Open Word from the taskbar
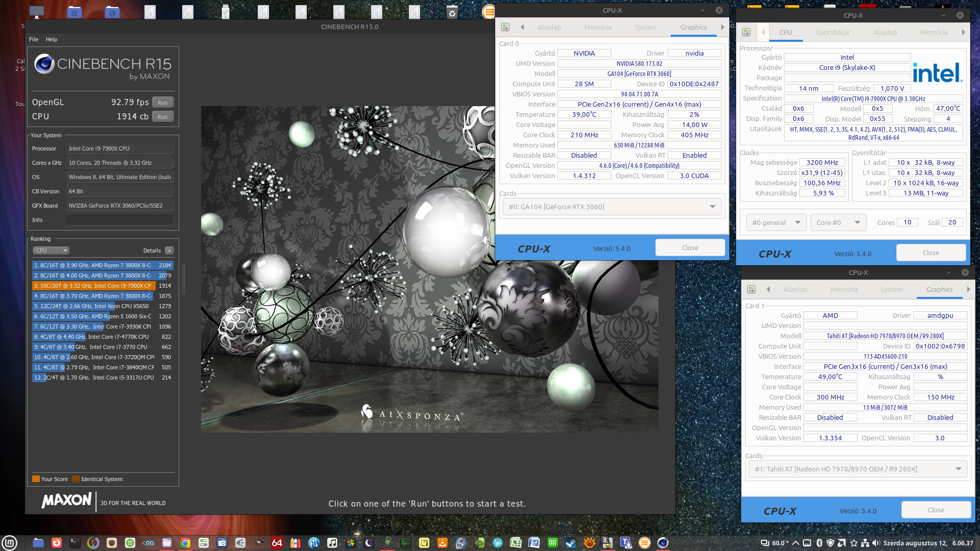The image size is (980, 551). click(x=534, y=543)
